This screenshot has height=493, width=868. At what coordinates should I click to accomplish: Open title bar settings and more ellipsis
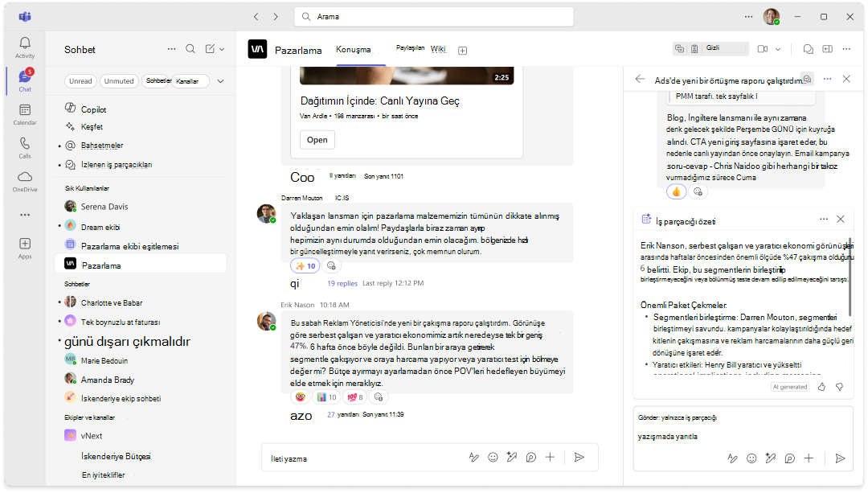point(748,17)
